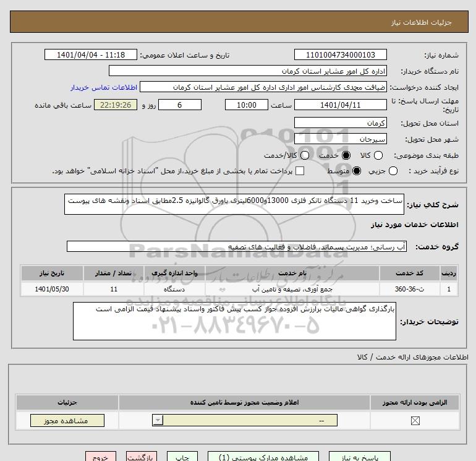This screenshot has width=476, height=461.
Task: Click service code cell ث-36-360
Action: tap(409, 289)
